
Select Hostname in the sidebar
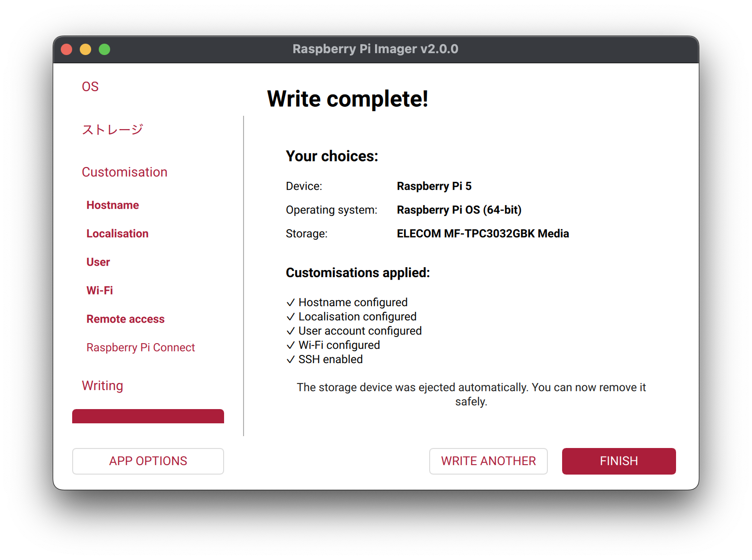pyautogui.click(x=113, y=205)
